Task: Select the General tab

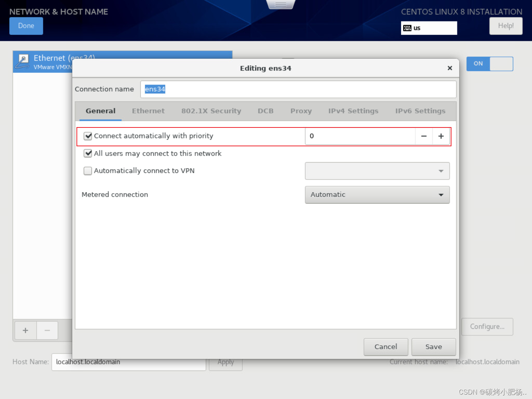Action: click(x=100, y=111)
